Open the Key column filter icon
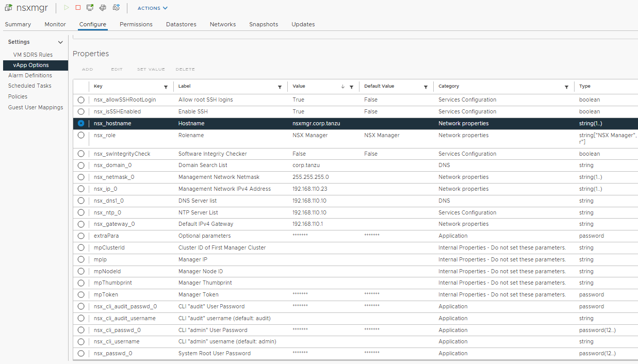This screenshot has width=638, height=364. [166, 87]
